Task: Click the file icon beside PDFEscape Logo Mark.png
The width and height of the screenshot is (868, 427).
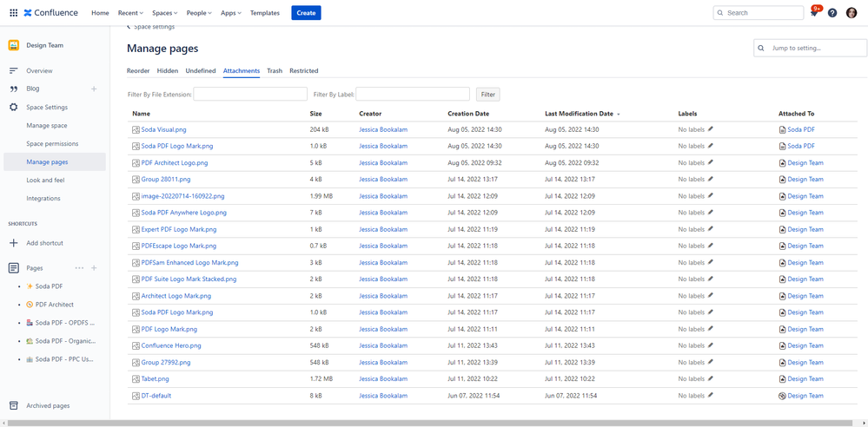Action: (136, 246)
